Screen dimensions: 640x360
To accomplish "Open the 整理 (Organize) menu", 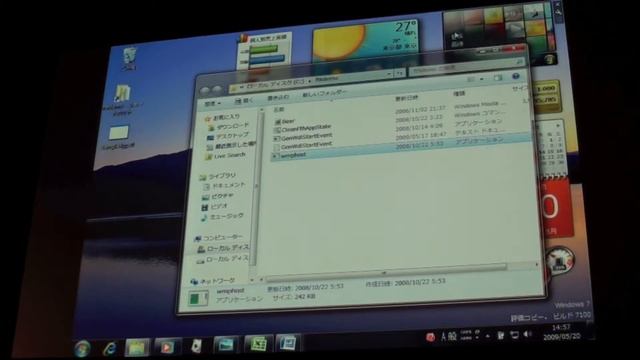I will [212, 103].
